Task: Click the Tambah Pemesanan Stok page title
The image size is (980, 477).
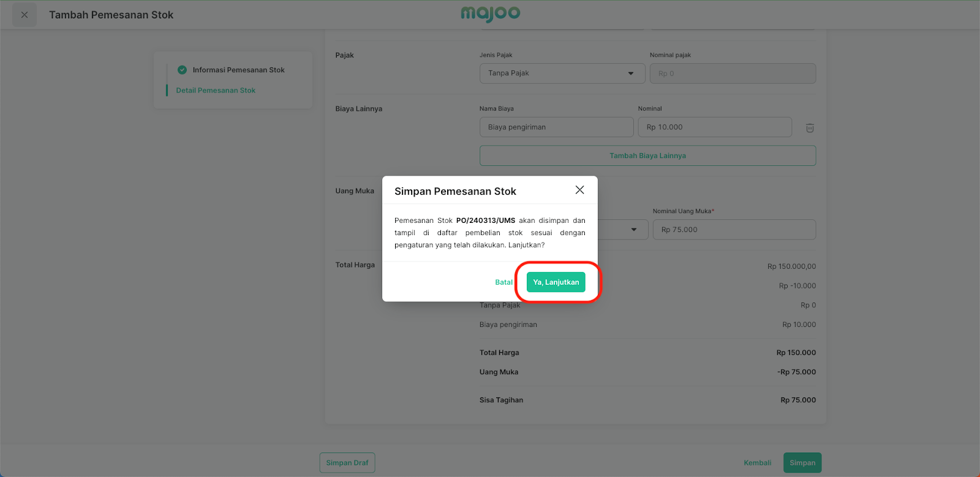Action: tap(111, 15)
